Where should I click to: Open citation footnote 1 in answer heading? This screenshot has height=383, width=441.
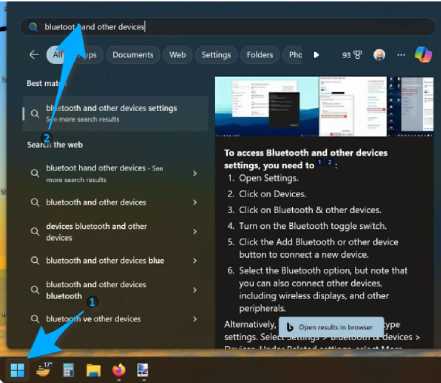[x=320, y=162]
